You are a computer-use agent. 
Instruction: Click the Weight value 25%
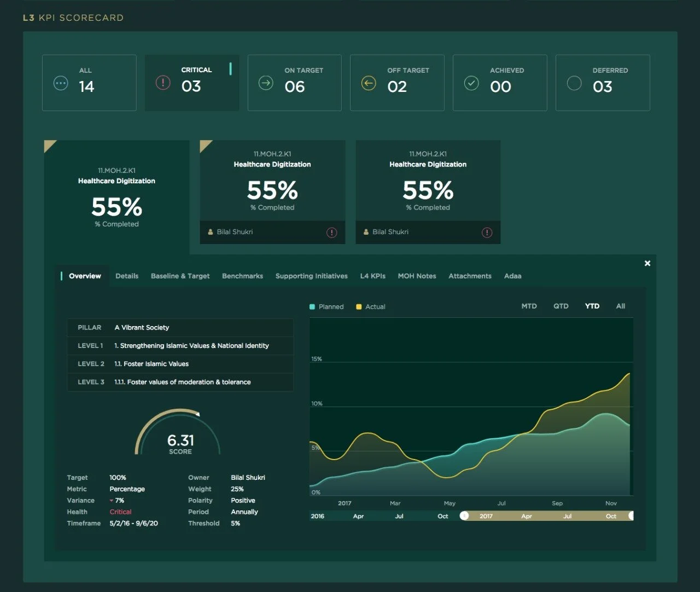237,489
